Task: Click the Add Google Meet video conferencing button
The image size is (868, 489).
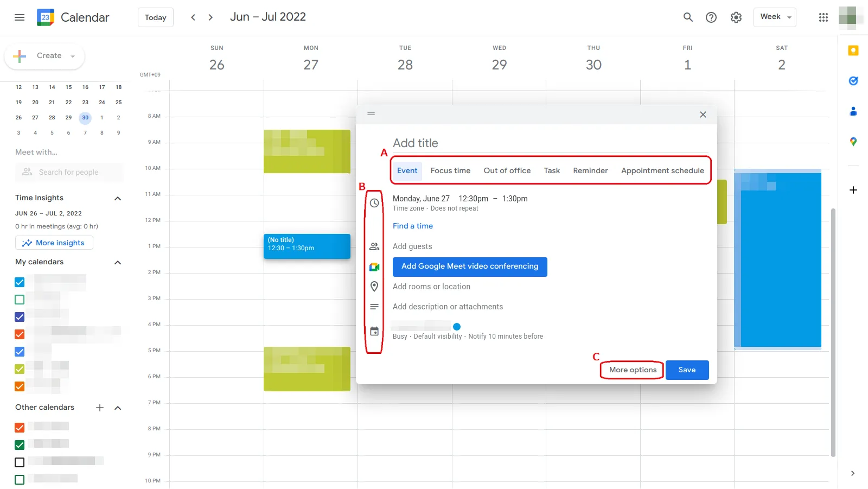Action: 469,266
